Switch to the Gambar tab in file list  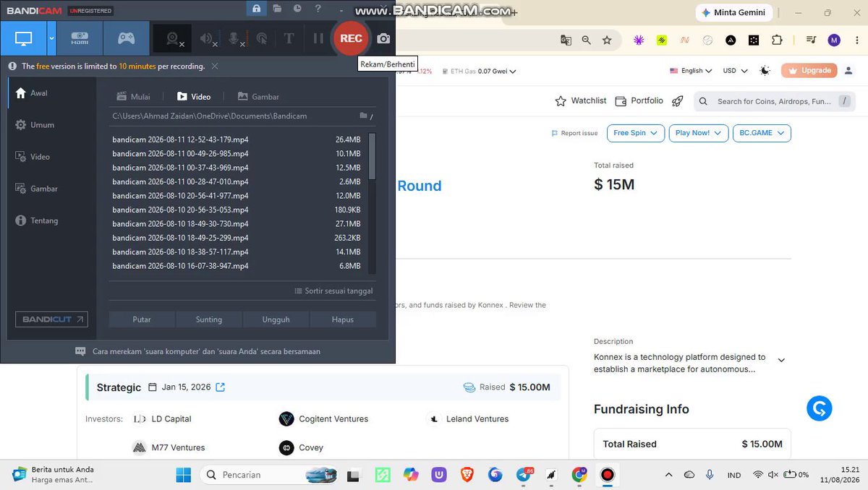point(258,97)
